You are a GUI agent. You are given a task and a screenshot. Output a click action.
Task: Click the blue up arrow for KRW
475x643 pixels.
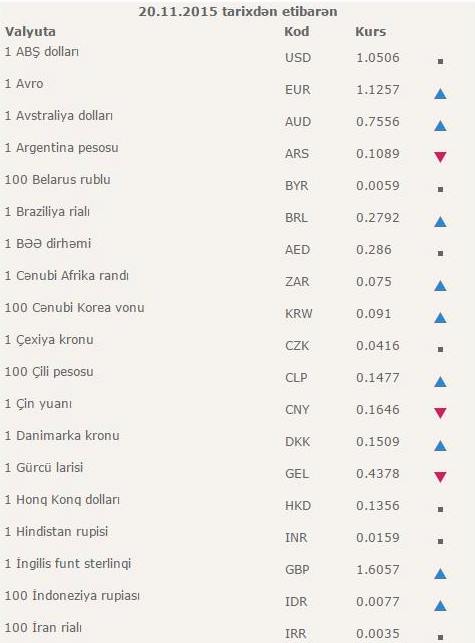coord(440,317)
